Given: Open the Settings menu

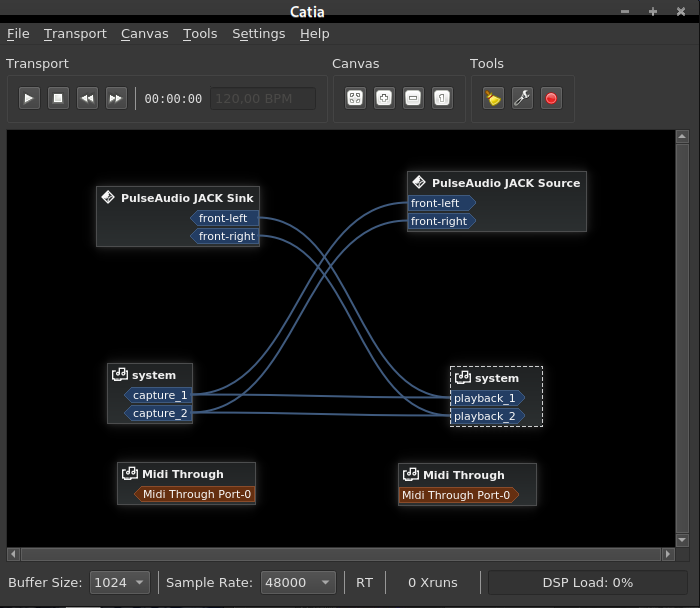Looking at the screenshot, I should pyautogui.click(x=258, y=33).
